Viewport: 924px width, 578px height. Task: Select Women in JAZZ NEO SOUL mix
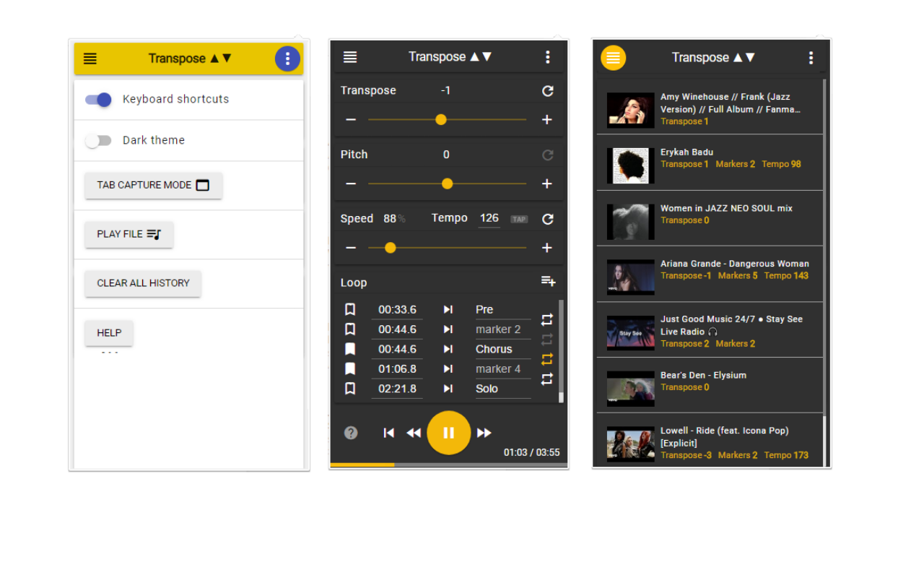tap(710, 218)
